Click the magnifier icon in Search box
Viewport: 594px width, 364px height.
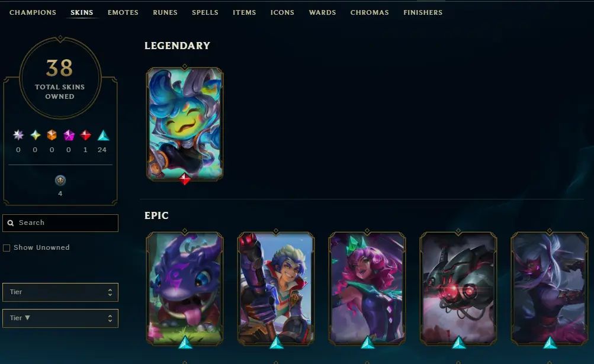tap(11, 223)
